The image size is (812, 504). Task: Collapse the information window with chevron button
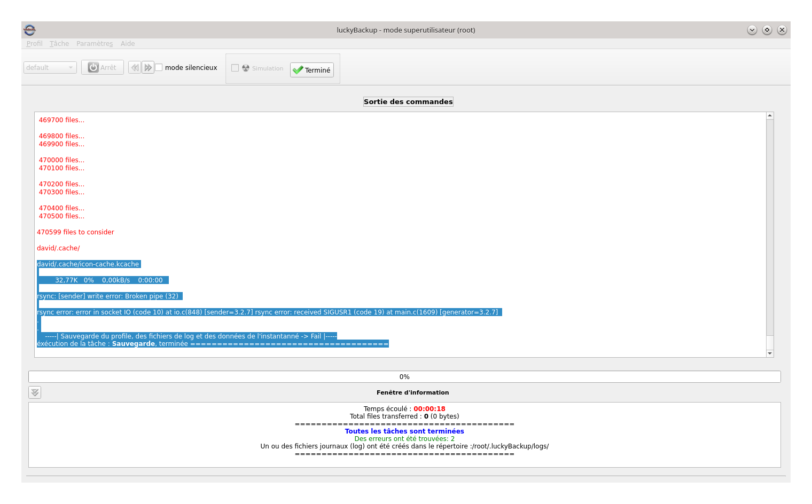point(35,392)
